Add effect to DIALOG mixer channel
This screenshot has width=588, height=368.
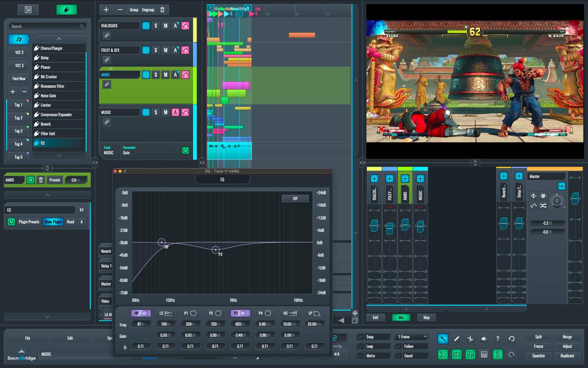point(374,179)
